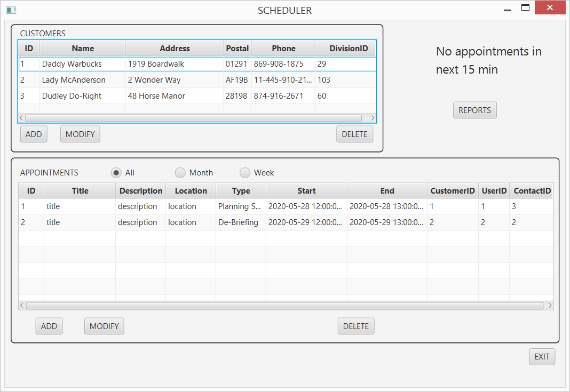Sort customers by the Name column header
The height and width of the screenshot is (392, 570).
click(82, 48)
